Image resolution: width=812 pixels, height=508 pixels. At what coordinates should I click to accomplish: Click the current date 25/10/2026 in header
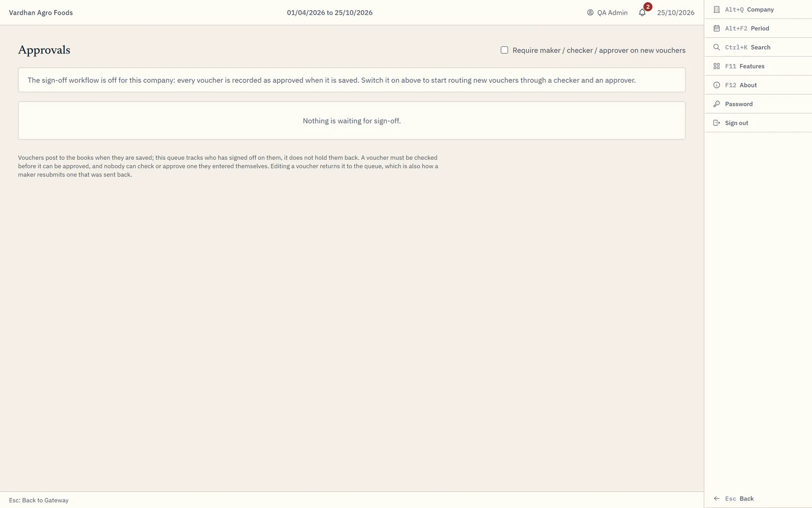[675, 13]
